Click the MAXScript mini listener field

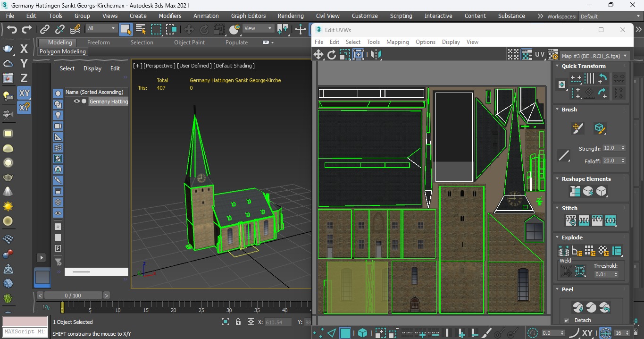pyautogui.click(x=25, y=331)
